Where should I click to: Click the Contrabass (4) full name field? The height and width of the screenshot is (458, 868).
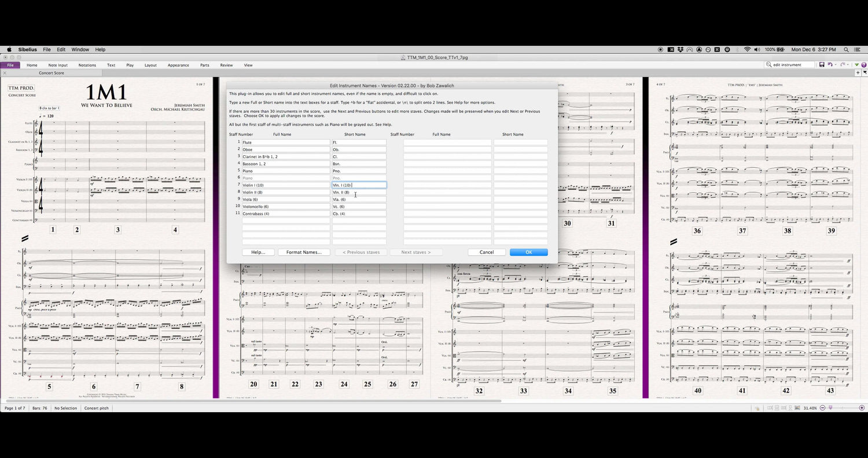click(285, 214)
